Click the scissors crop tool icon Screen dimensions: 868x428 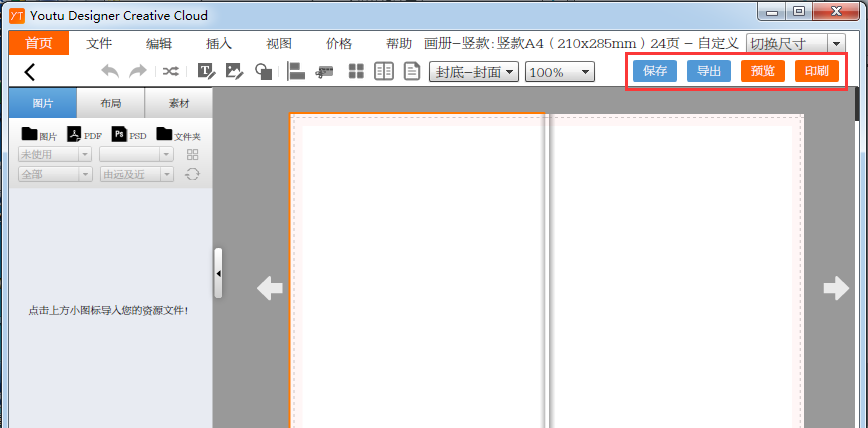(x=325, y=71)
